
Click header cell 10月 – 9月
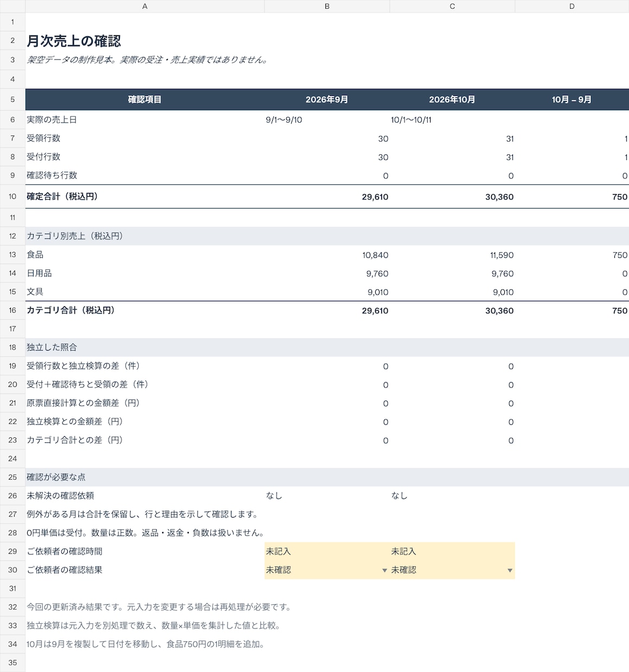click(572, 99)
